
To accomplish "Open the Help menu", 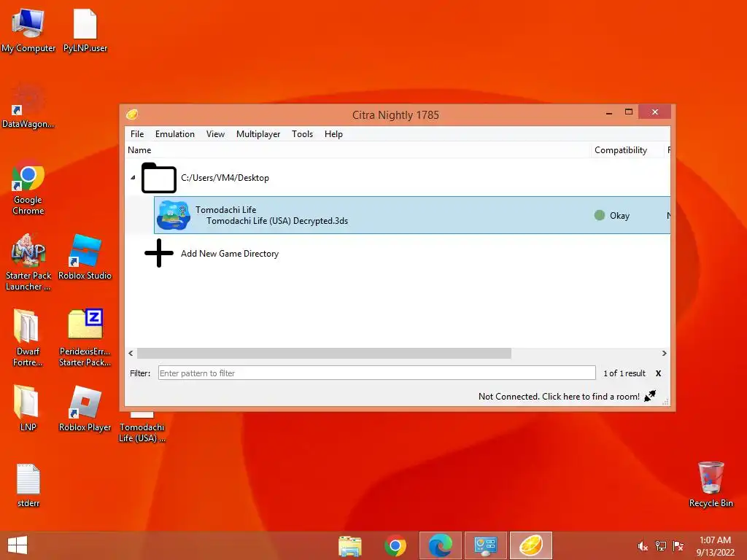I will 333,134.
